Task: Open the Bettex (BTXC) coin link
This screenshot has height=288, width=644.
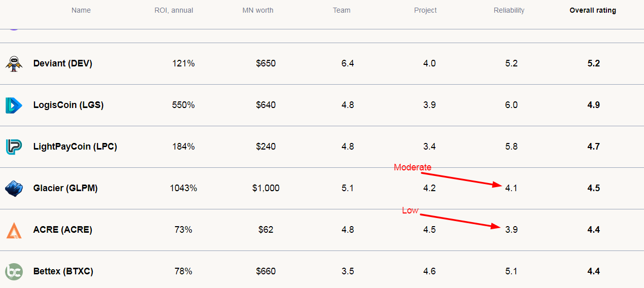Action: (x=63, y=271)
